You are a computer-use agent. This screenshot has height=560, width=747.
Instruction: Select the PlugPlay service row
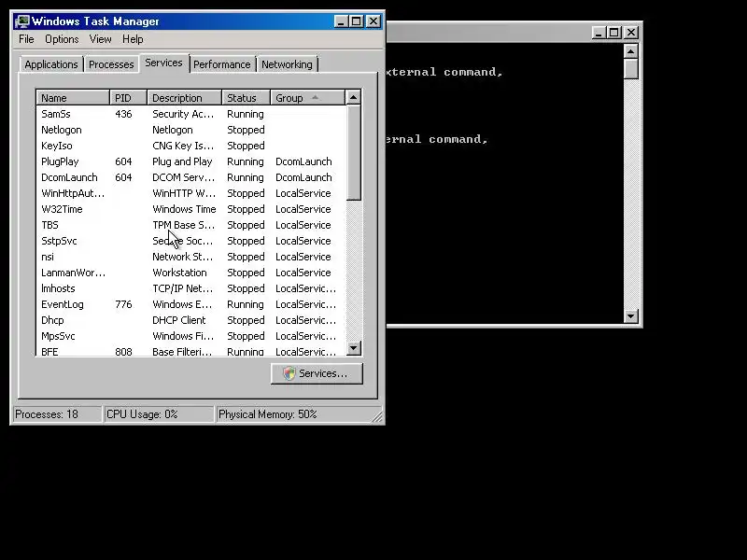[x=190, y=161]
